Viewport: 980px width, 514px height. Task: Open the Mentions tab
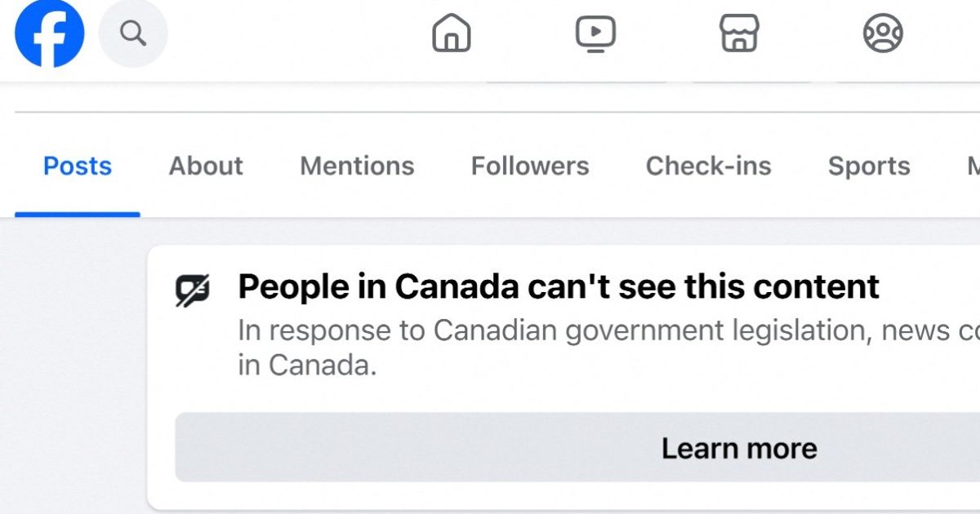pyautogui.click(x=357, y=166)
